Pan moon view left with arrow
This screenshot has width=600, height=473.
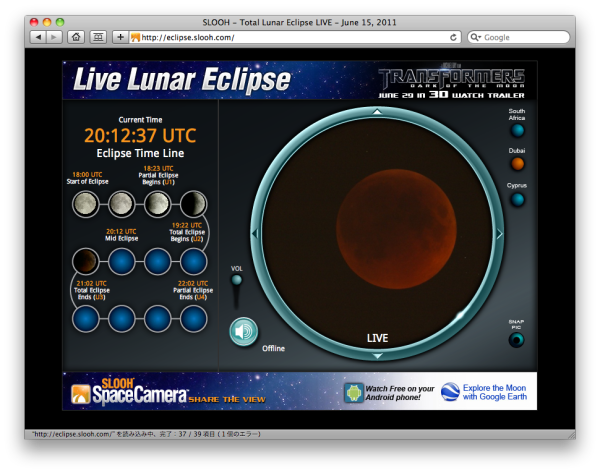255,233
